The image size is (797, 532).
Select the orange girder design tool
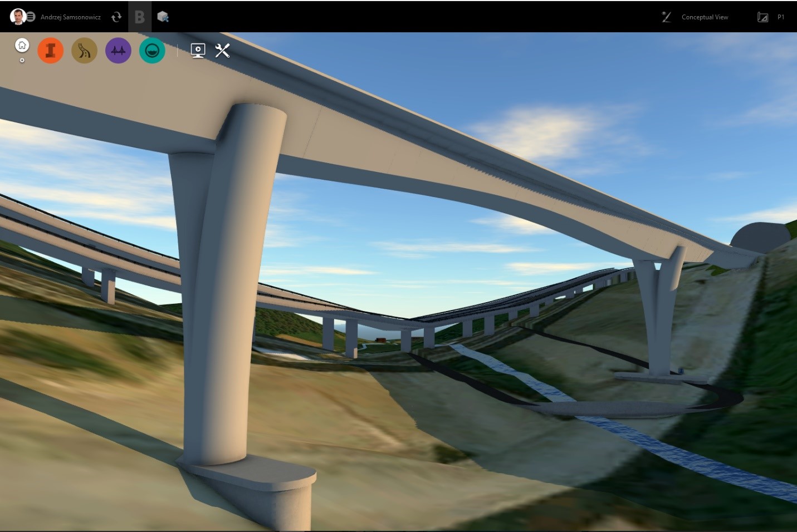(51, 50)
